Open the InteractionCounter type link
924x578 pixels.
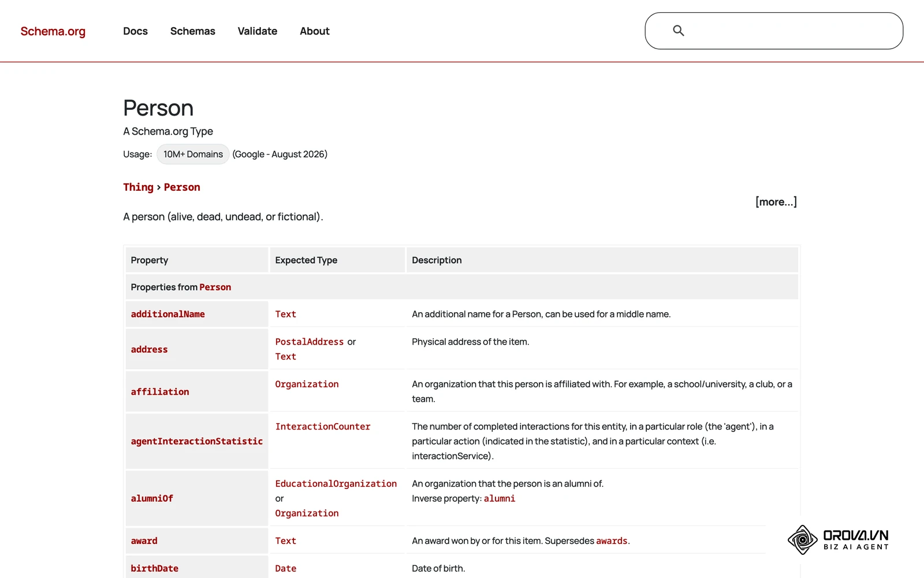coord(323,427)
